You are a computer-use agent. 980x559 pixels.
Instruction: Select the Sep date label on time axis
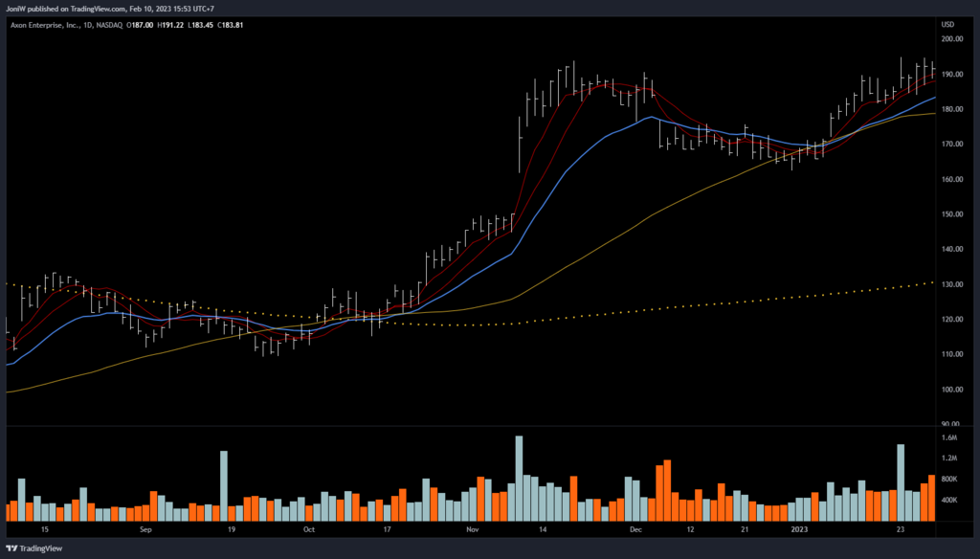145,528
